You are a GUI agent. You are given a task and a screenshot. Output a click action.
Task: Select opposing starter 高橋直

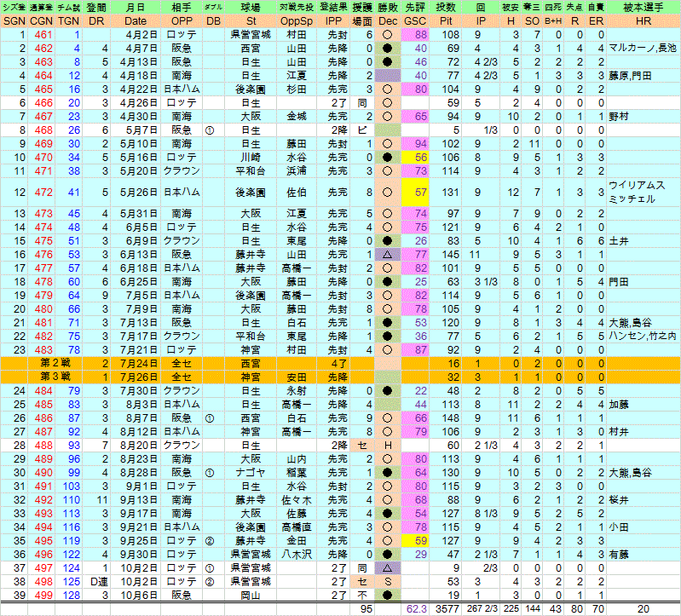pyautogui.click(x=297, y=527)
